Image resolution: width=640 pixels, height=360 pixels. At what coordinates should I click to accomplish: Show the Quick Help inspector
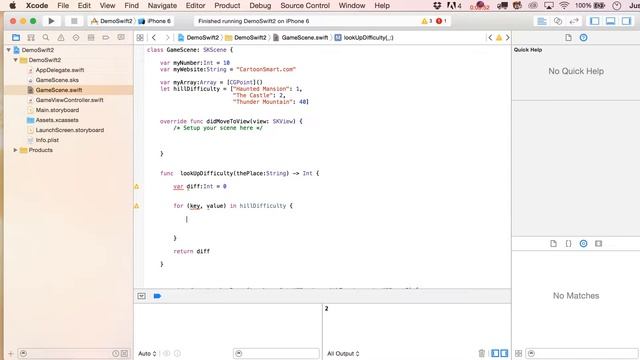click(x=584, y=38)
